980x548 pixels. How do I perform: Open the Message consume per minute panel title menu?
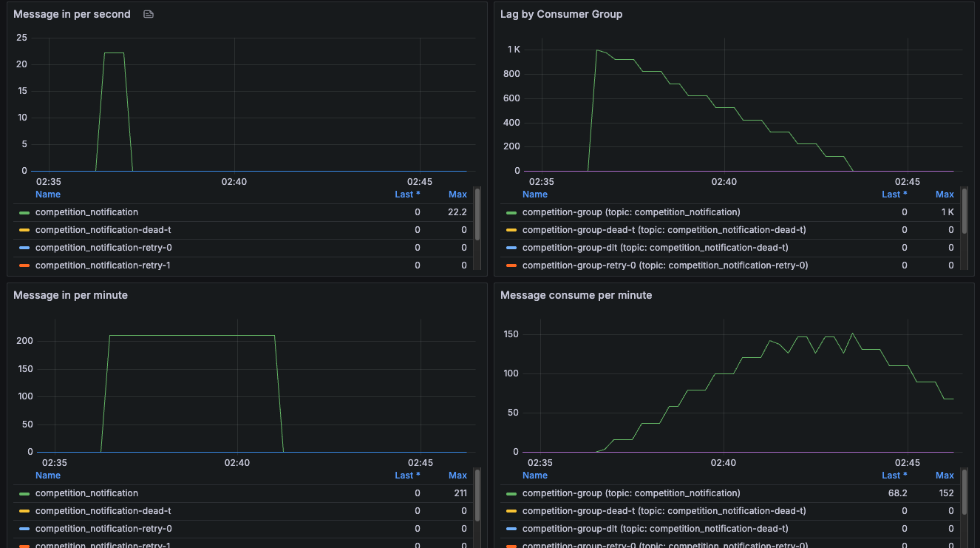[x=576, y=295]
